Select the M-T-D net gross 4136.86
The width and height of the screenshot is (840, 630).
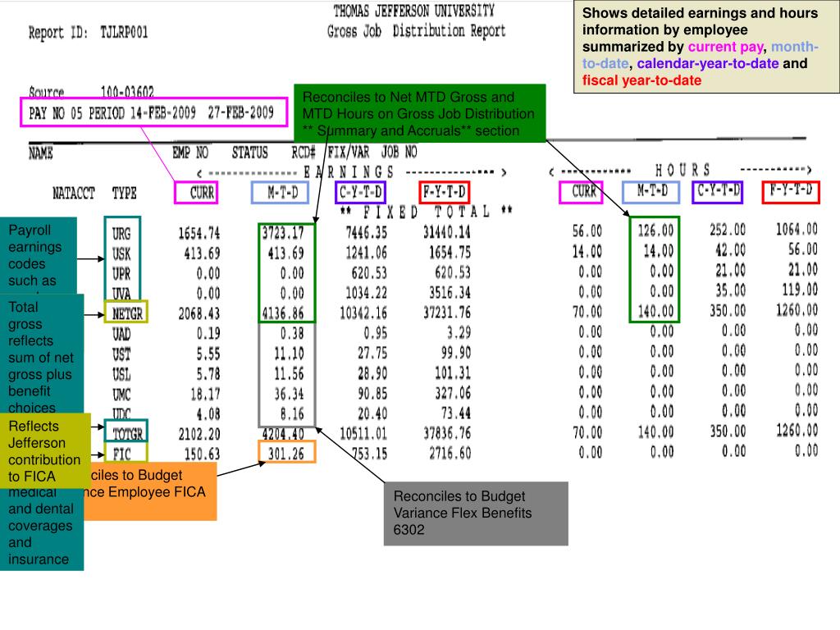(283, 313)
